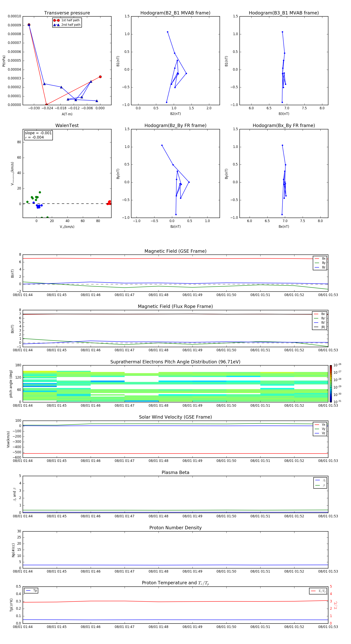Viewport: 351px width, 644px height.
Task: Select Bz in the GSE magnetic field legend
Action: 320,267
